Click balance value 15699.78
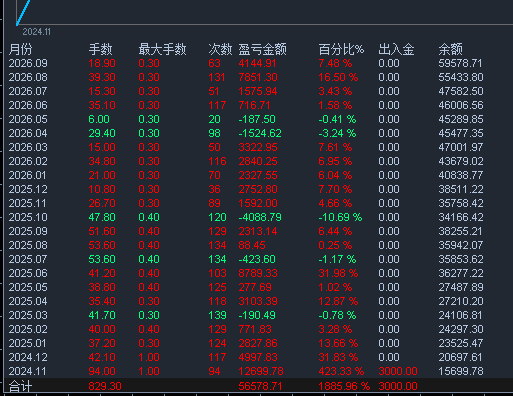This screenshot has width=513, height=396. 461,371
